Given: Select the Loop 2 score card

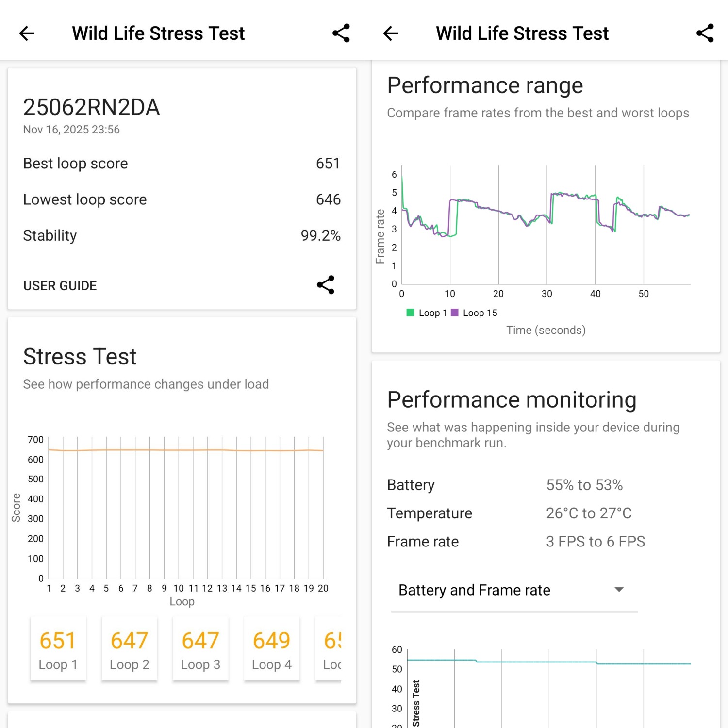Looking at the screenshot, I should tap(129, 649).
